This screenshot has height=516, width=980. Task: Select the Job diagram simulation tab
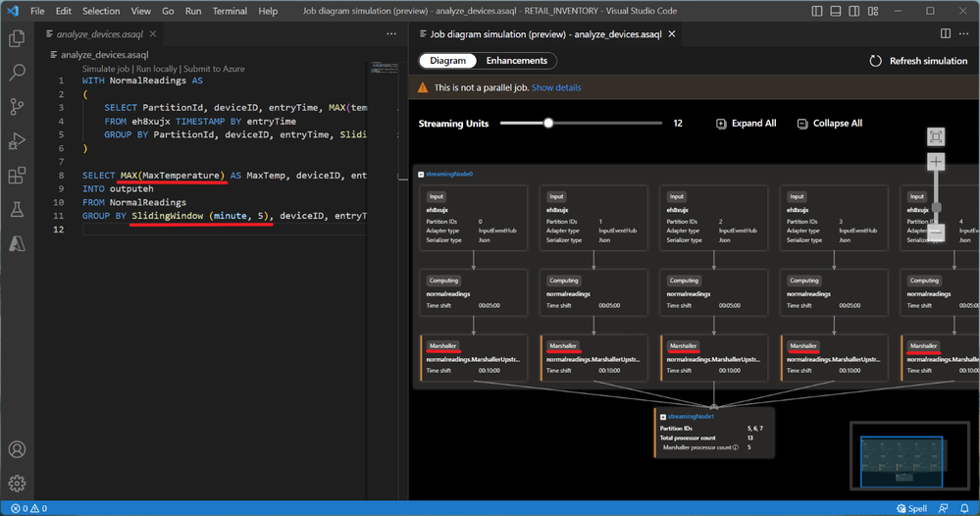[545, 33]
